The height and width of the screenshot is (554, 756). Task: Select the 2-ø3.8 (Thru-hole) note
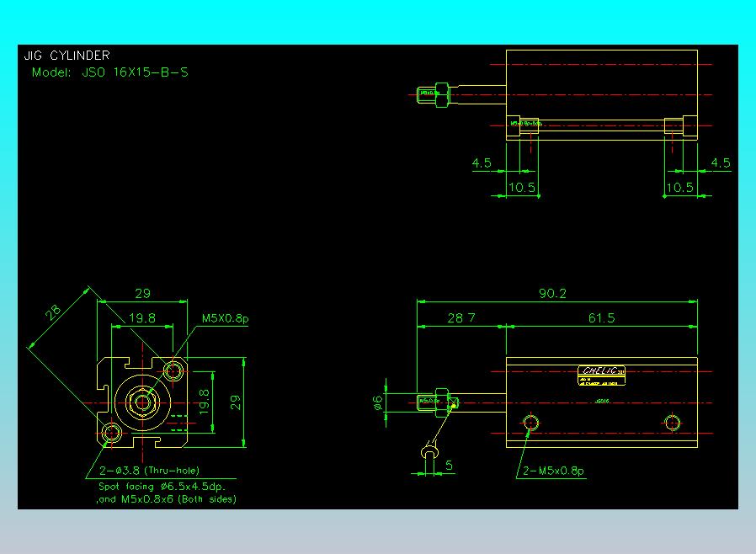coord(149,470)
